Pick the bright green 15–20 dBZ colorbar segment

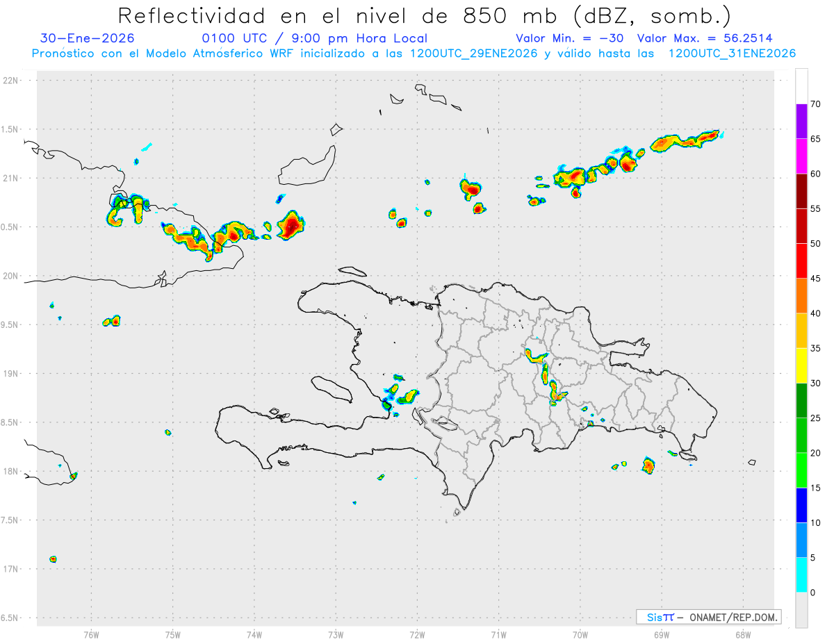pos(801,470)
